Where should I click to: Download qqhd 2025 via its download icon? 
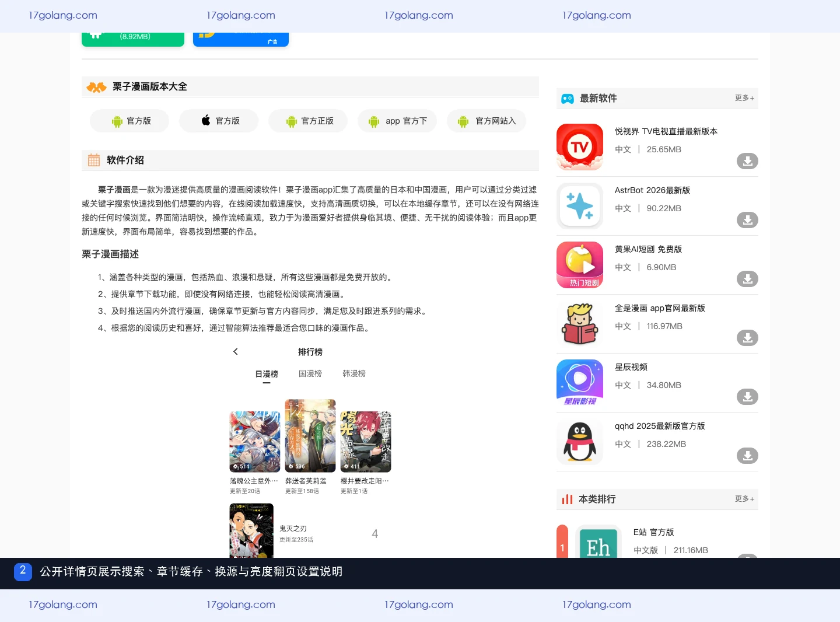[747, 456]
